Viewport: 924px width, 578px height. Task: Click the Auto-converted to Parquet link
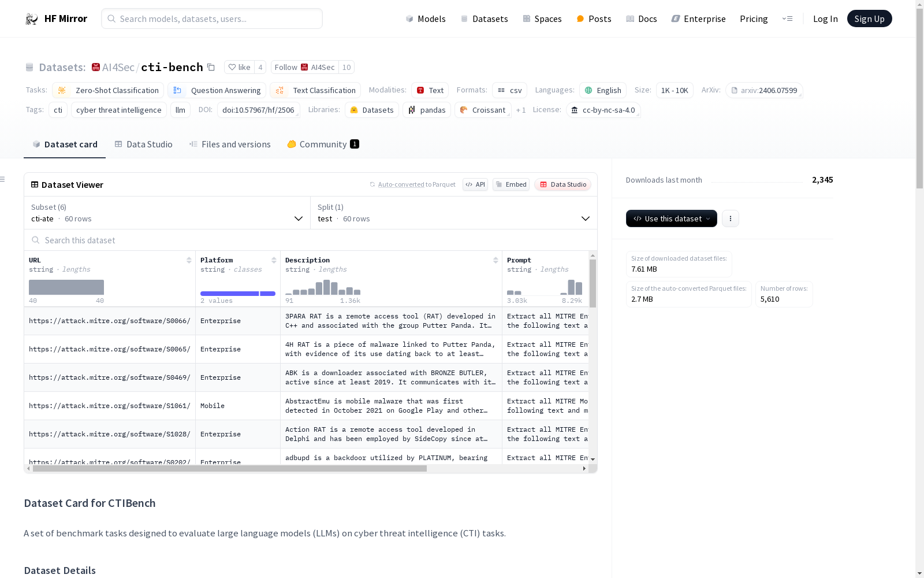click(416, 184)
